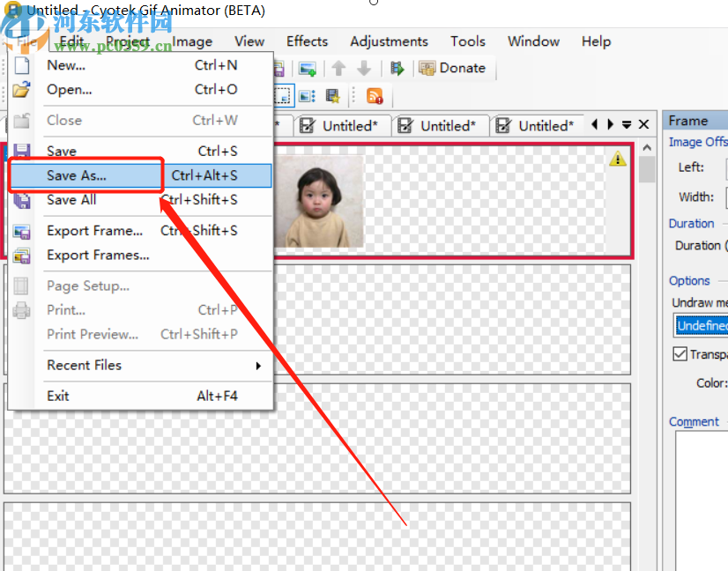Select the Move Frame Up toolbar icon

pos(340,68)
